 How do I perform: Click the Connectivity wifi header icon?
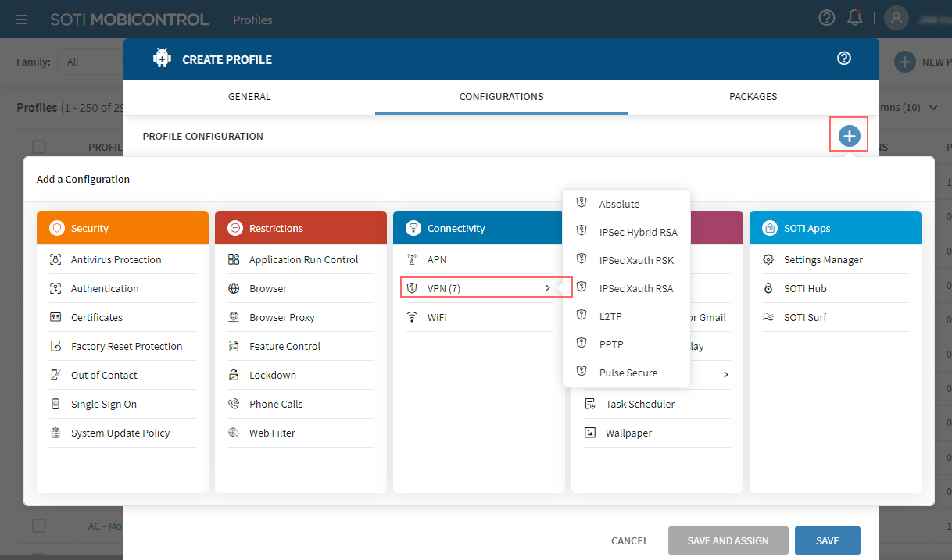413,228
